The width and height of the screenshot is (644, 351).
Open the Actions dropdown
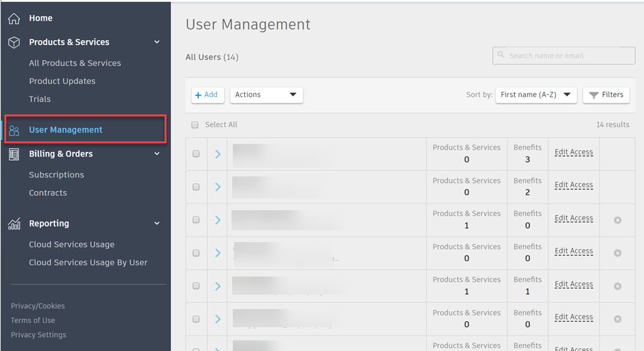267,95
